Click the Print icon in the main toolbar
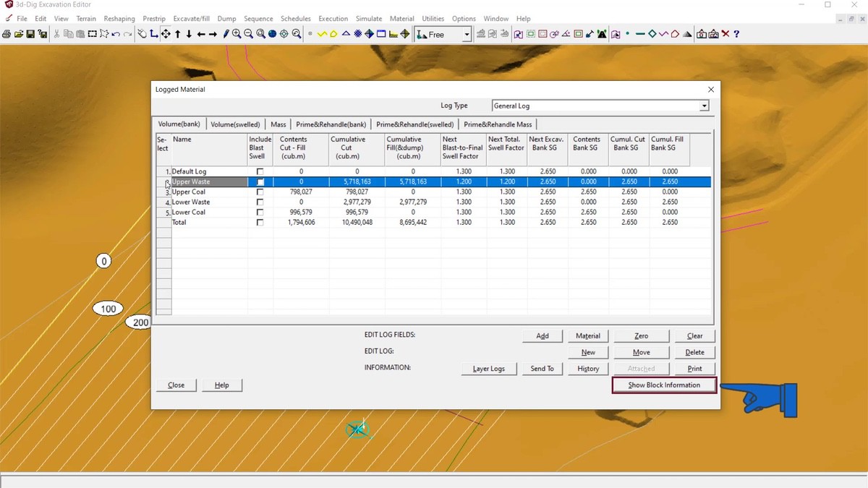Viewport: 868px width, 488px height. [x=7, y=34]
